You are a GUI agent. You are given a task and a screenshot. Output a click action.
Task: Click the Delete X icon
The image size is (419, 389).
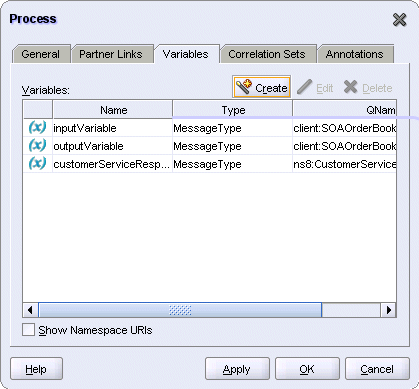click(350, 87)
